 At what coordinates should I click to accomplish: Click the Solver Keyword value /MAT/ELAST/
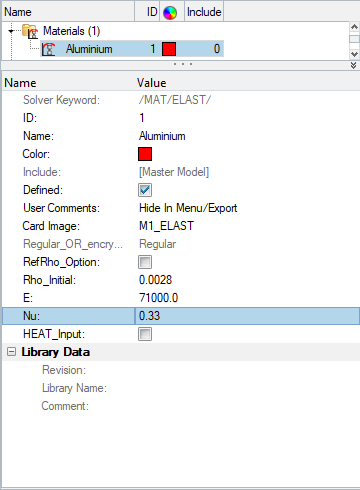coord(175,100)
